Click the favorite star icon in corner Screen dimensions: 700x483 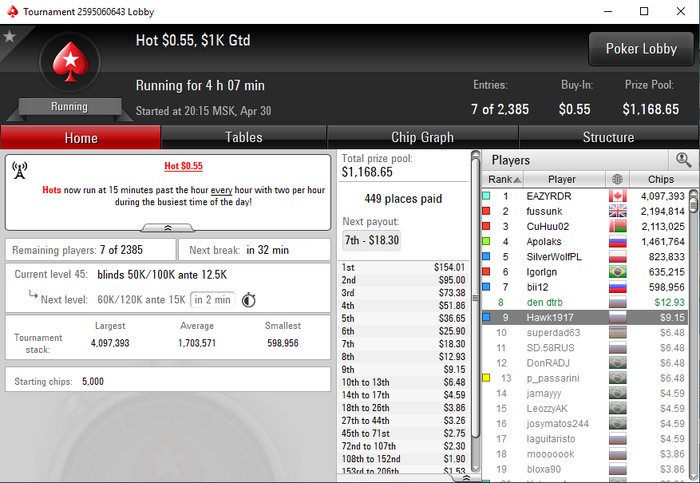click(x=9, y=37)
